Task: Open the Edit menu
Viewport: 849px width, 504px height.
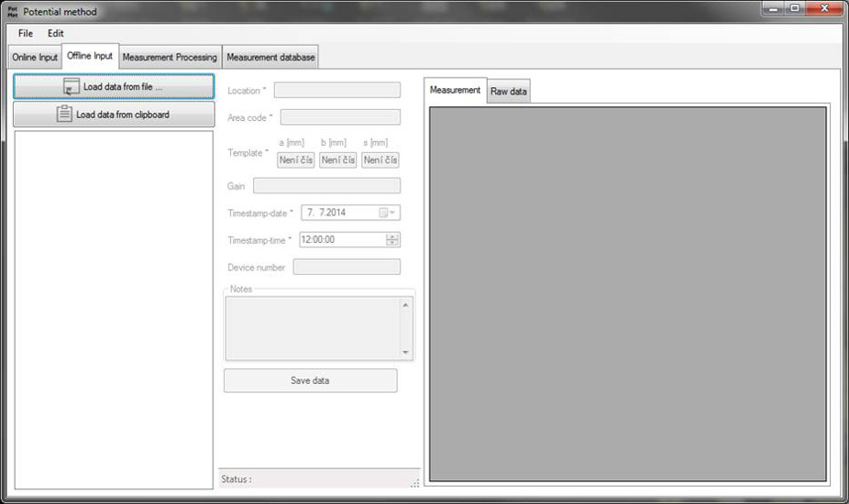Action: pos(56,33)
